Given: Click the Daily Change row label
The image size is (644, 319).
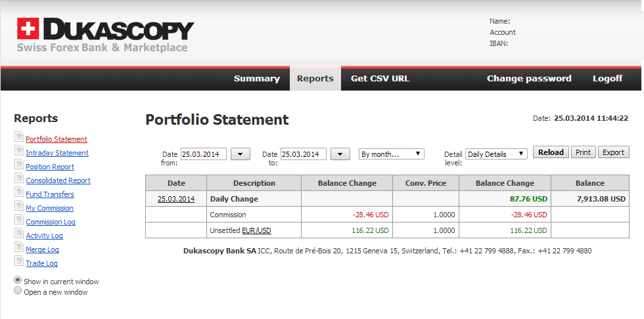Looking at the screenshot, I should pyautogui.click(x=234, y=199).
